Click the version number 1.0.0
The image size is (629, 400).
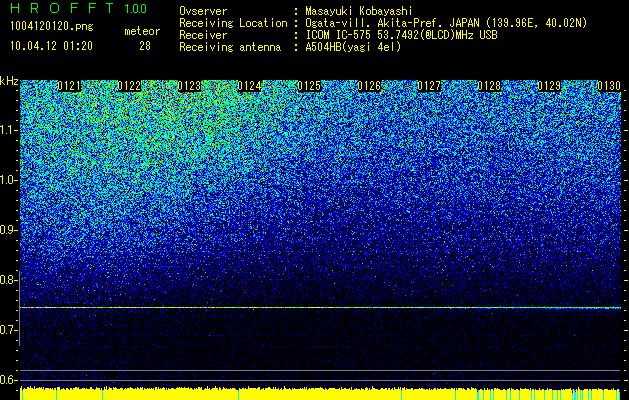(x=136, y=9)
